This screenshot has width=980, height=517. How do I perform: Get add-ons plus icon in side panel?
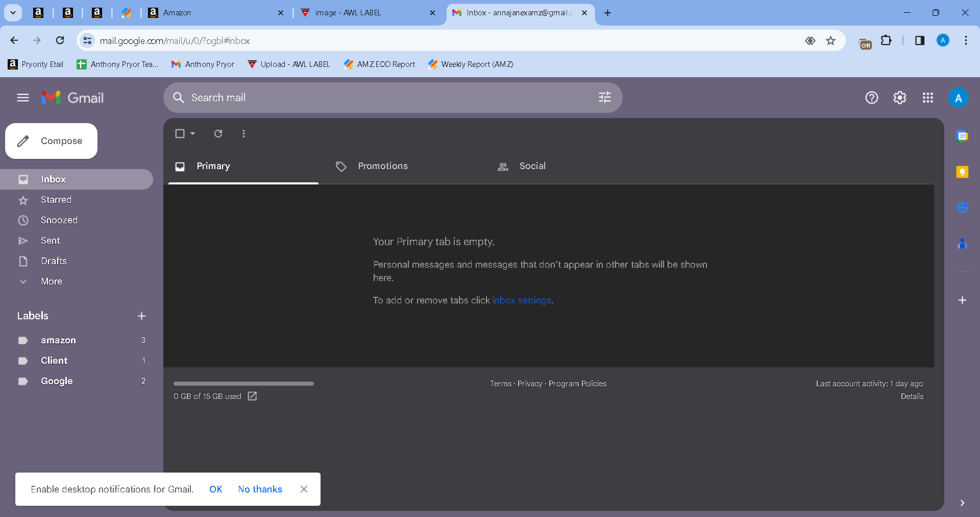pos(962,300)
